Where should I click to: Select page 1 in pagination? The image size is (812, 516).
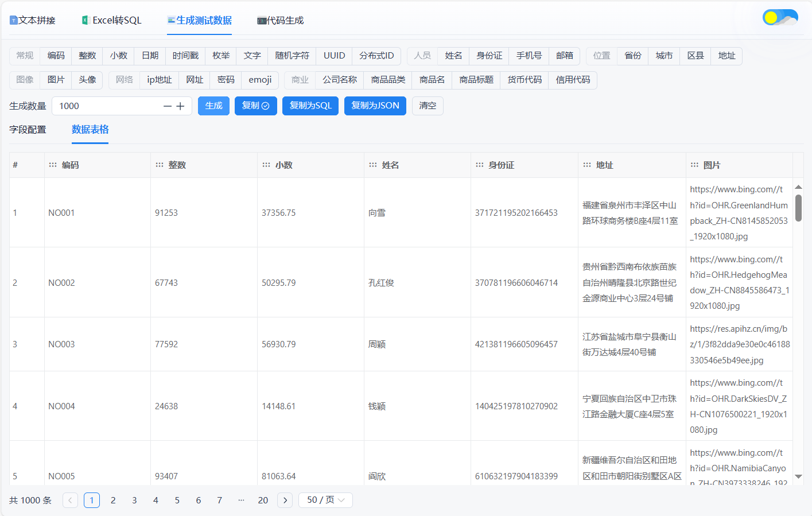(x=92, y=500)
